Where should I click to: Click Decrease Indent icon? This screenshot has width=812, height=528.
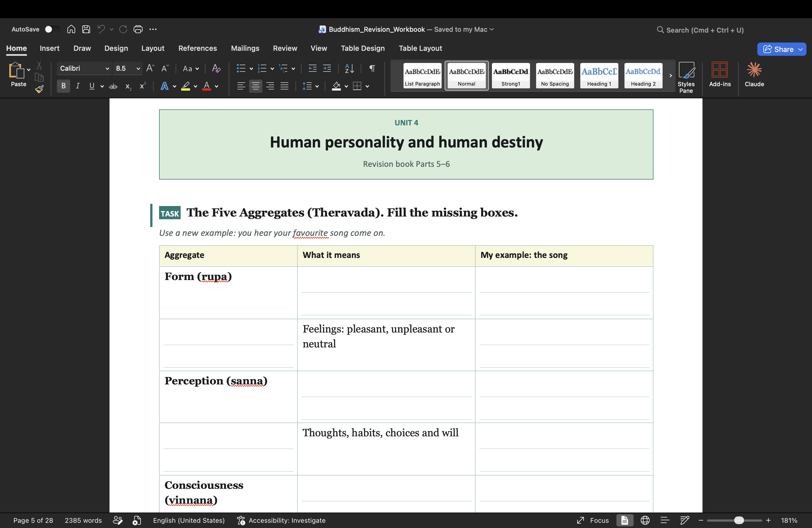[312, 68]
